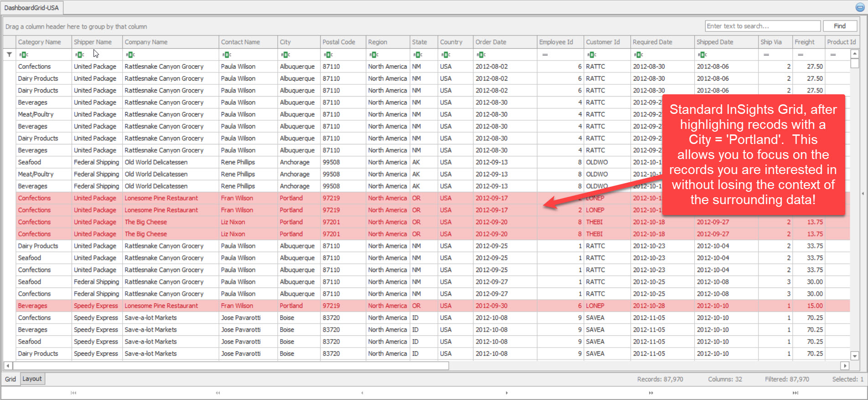Click the horizontal scrollbar right arrow
The height and width of the screenshot is (400, 868).
tap(845, 365)
